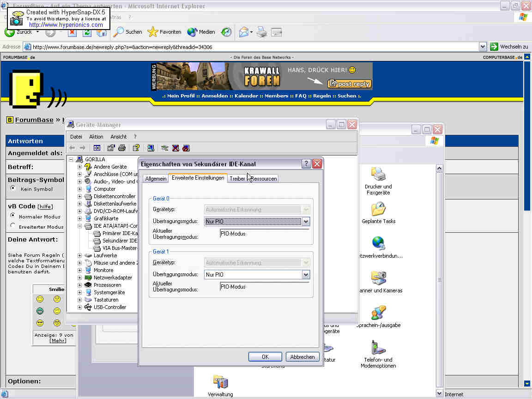Screen dimensions: 532x399
Task: Click the dialog's question mark help button
Action: point(306,164)
